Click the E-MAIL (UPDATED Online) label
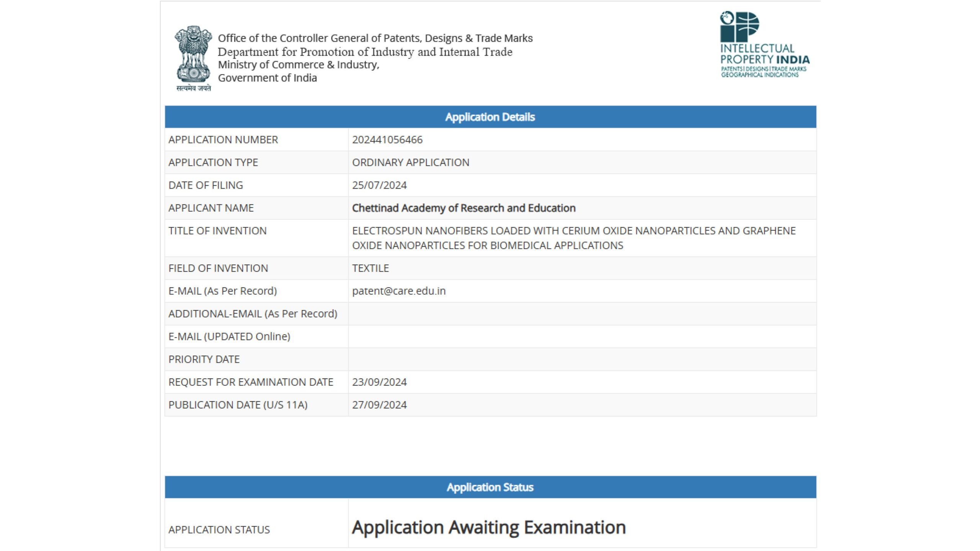Image resolution: width=980 pixels, height=551 pixels. 229,336
